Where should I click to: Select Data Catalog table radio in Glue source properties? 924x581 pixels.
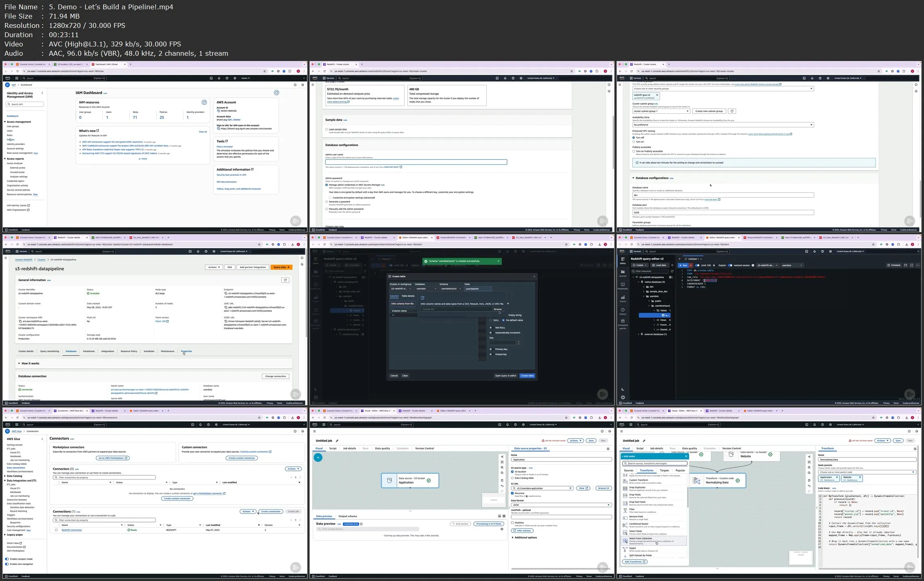[512, 478]
